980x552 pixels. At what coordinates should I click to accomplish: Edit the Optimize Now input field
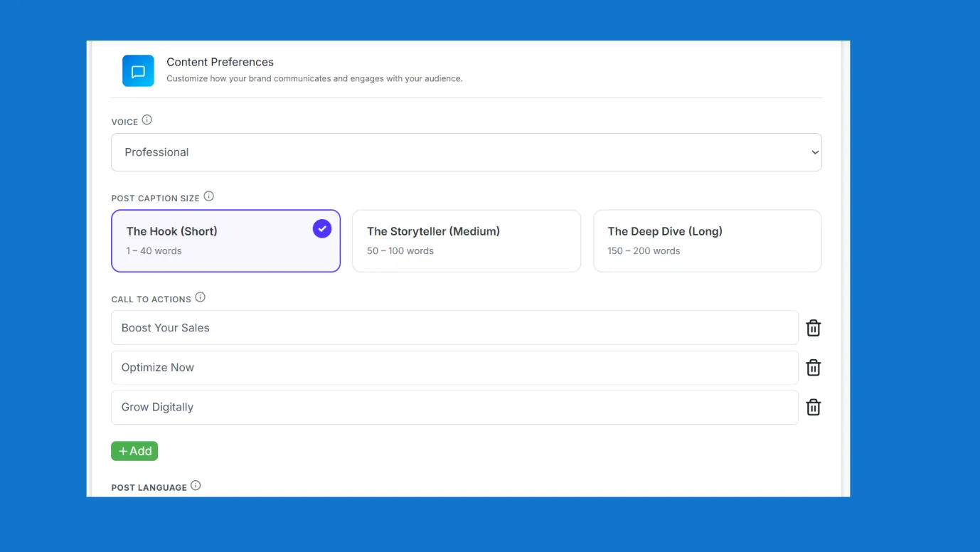(x=454, y=368)
